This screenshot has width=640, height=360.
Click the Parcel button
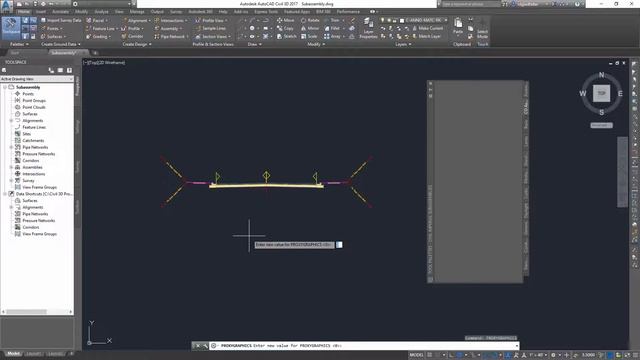pyautogui.click(x=97, y=20)
